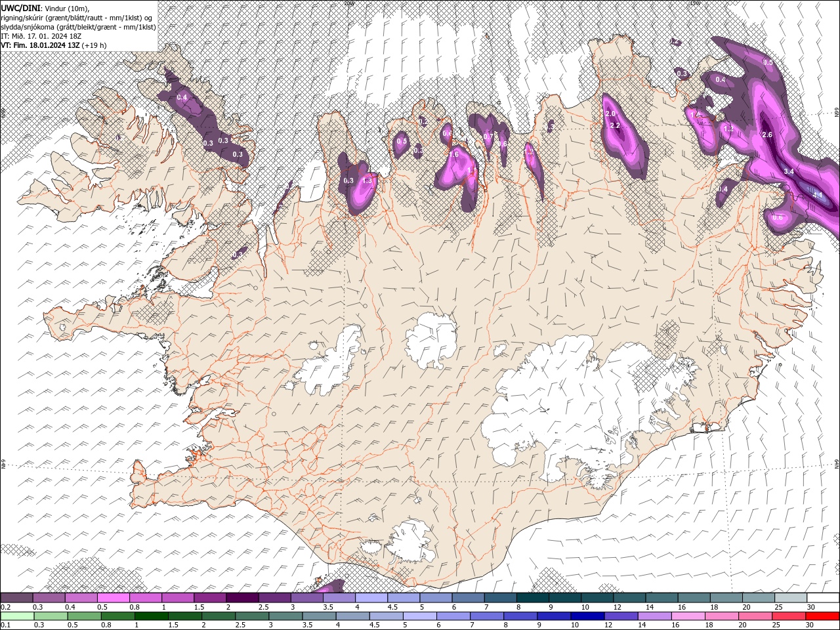Select the first snow scale swatch labeled 0.2
840x630 pixels.
[x=17, y=598]
